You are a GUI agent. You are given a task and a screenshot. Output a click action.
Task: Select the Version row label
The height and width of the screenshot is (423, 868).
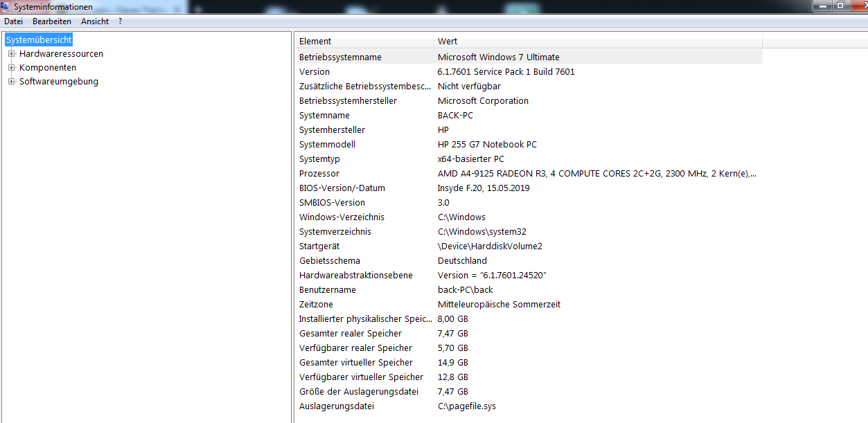pos(315,71)
